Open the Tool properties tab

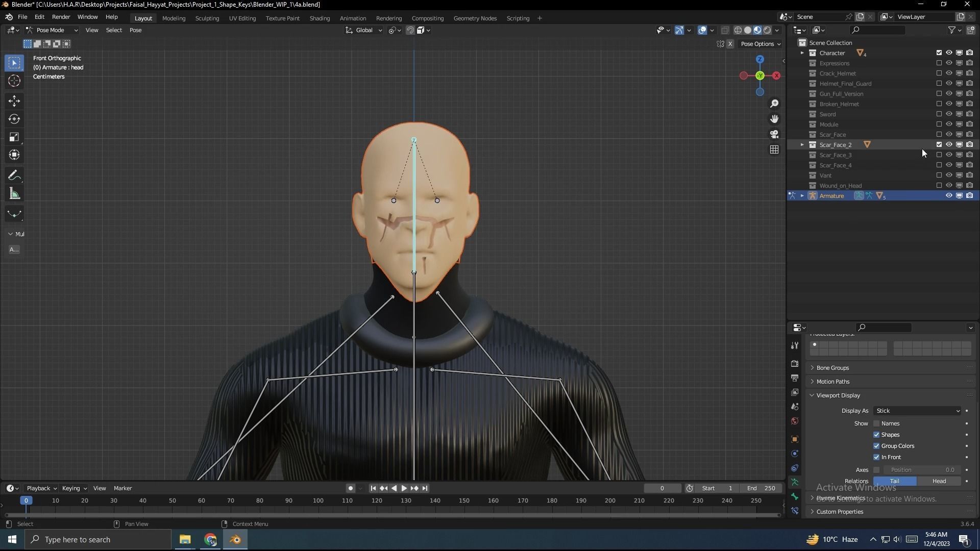(x=795, y=345)
